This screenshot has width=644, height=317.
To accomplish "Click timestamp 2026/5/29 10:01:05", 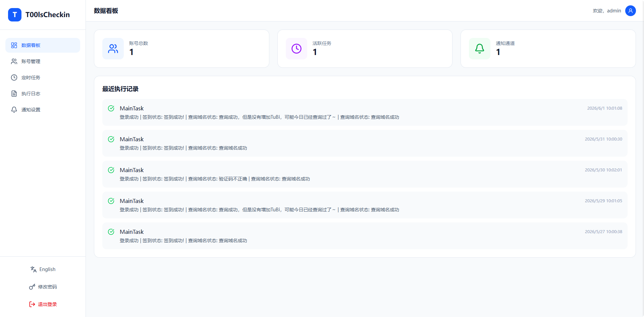I will pos(603,201).
